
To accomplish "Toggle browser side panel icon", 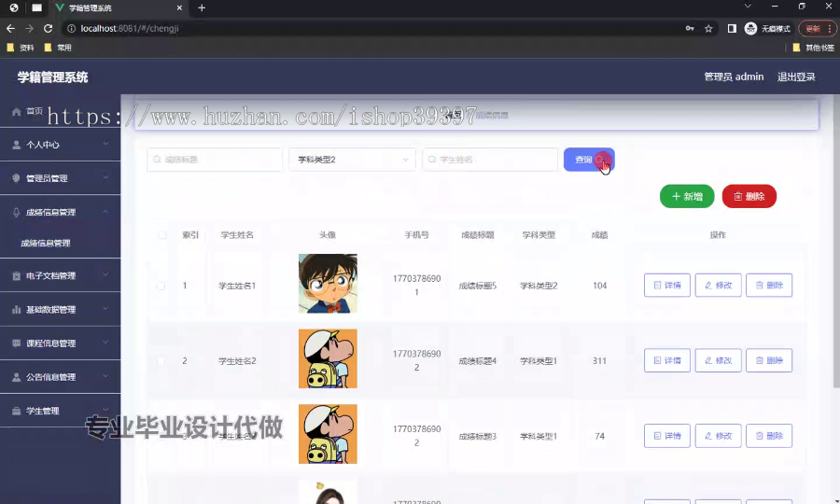I will coord(732,28).
